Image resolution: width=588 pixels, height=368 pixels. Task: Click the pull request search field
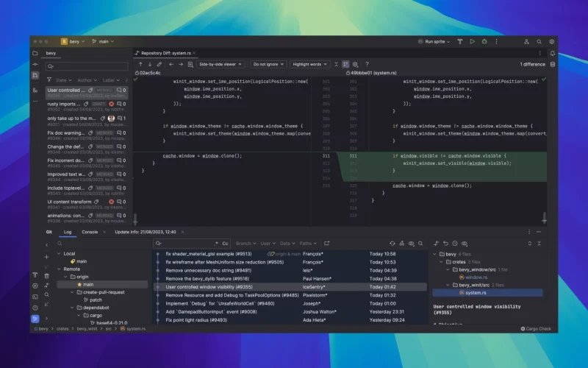[87, 66]
